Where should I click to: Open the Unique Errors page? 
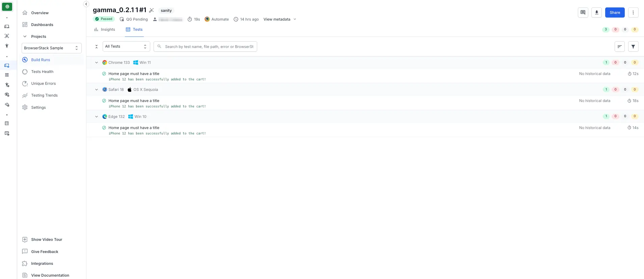coord(43,83)
